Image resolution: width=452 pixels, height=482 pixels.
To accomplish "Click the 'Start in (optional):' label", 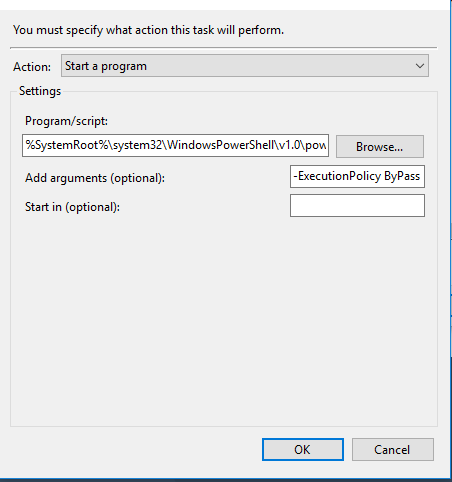I will coord(72,207).
